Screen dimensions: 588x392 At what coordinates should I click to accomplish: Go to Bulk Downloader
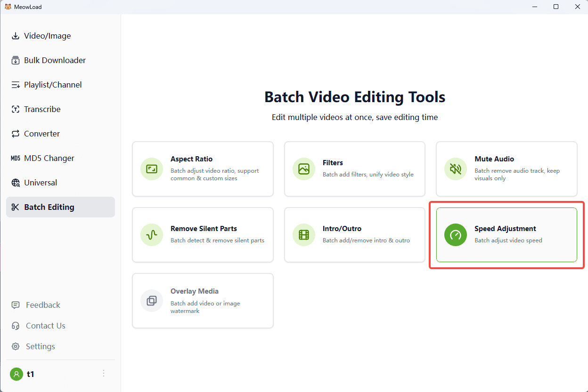55,60
